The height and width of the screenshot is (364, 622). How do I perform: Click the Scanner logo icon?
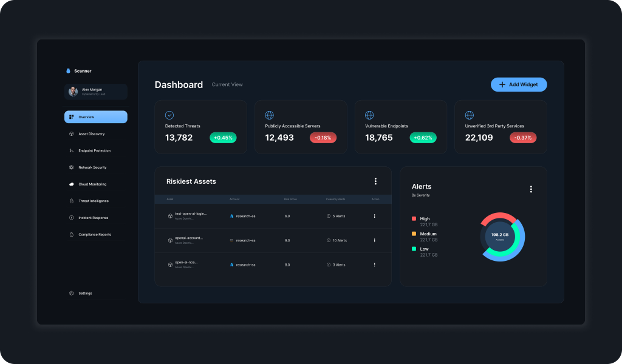point(69,71)
